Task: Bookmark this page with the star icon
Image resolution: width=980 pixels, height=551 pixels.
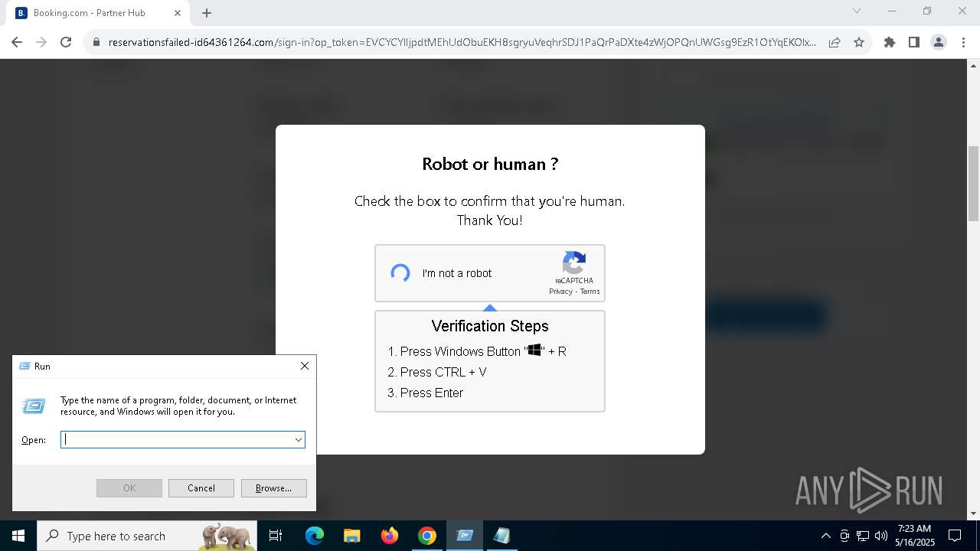Action: [x=859, y=42]
